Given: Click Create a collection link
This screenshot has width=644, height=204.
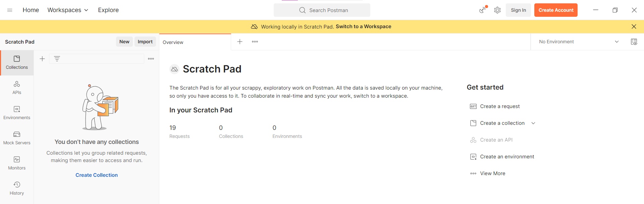Looking at the screenshot, I should pyautogui.click(x=502, y=123).
